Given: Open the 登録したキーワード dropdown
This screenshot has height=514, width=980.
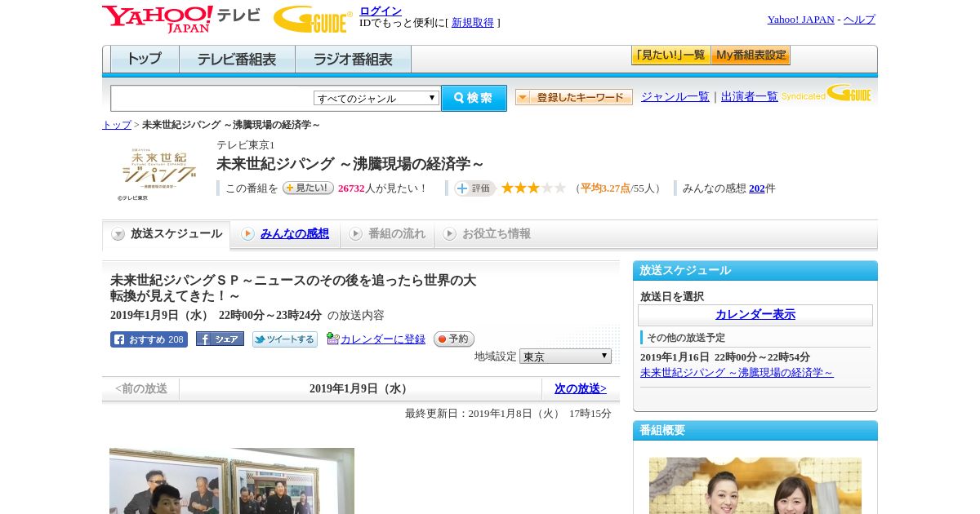Looking at the screenshot, I should click(574, 97).
